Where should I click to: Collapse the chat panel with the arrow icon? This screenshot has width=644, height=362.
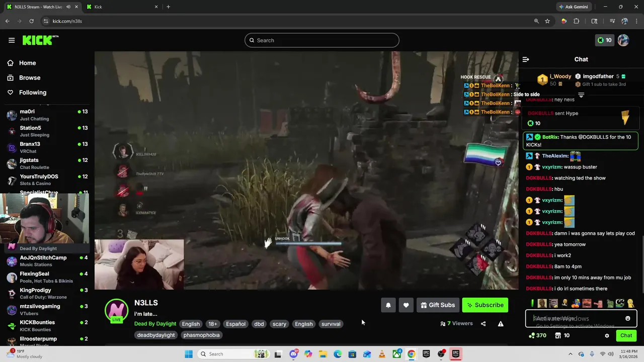(x=526, y=59)
